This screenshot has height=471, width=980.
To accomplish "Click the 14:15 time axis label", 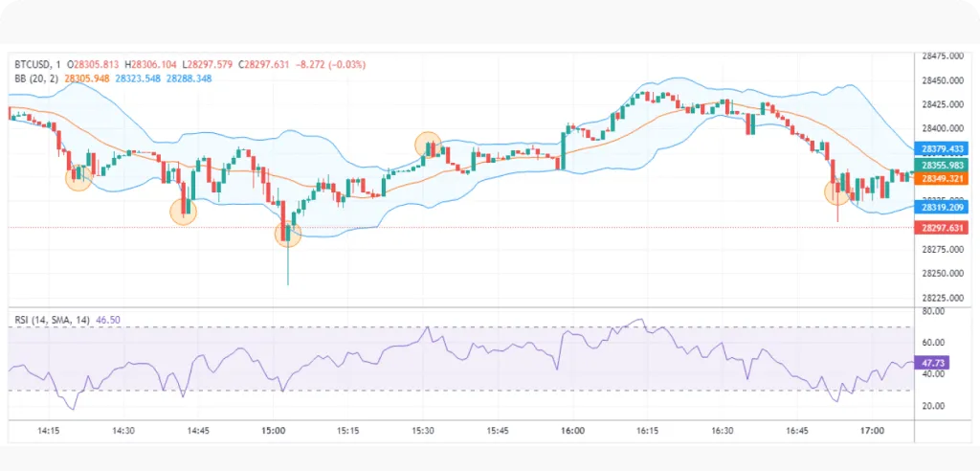I will click(49, 432).
